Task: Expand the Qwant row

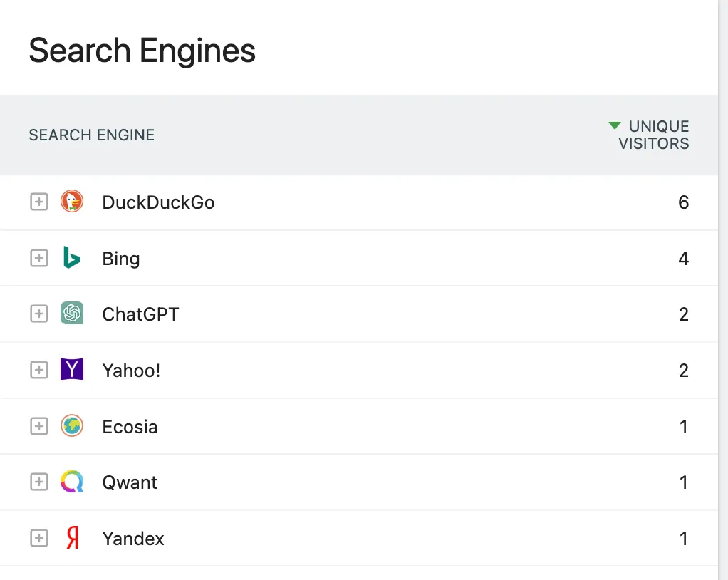Action: [x=38, y=482]
